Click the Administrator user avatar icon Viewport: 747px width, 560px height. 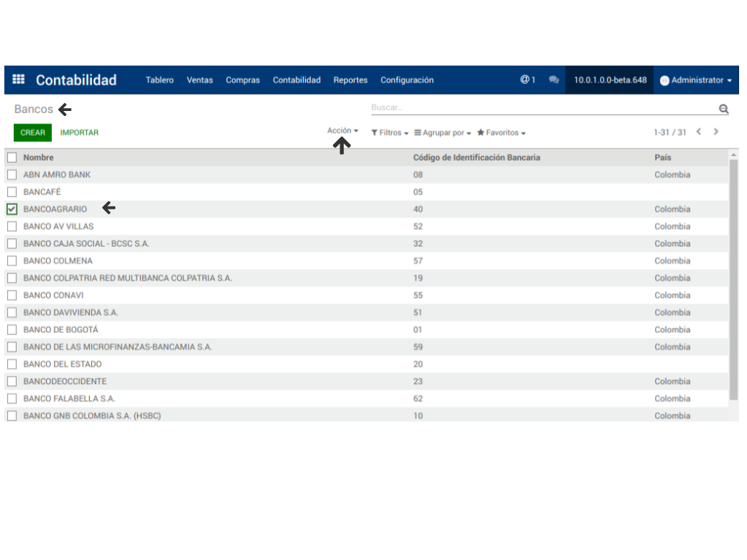coord(664,80)
